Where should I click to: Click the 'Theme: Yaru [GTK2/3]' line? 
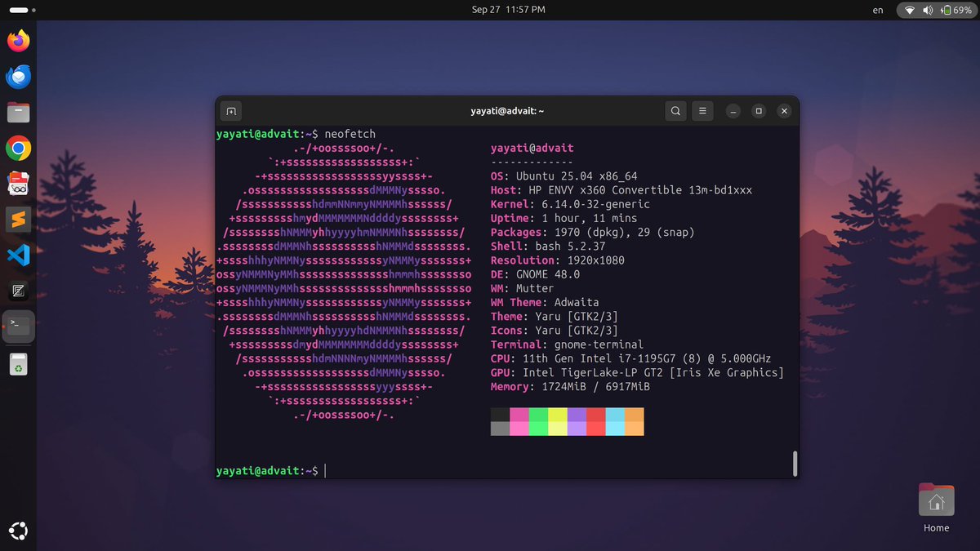555,316
